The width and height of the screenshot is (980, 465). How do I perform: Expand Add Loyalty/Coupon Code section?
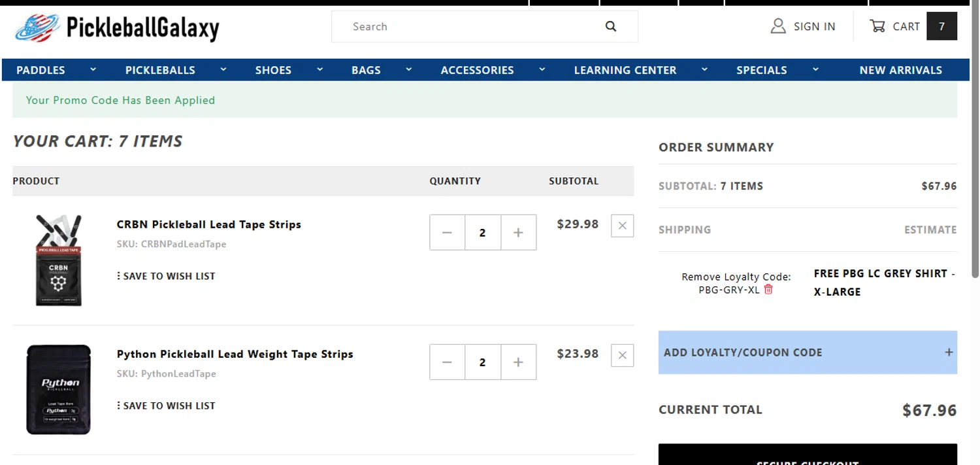tap(808, 353)
